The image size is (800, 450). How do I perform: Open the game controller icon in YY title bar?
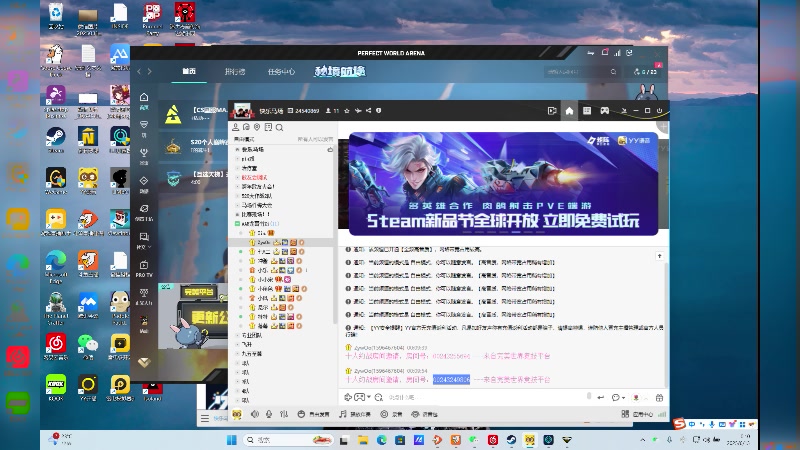click(x=605, y=111)
